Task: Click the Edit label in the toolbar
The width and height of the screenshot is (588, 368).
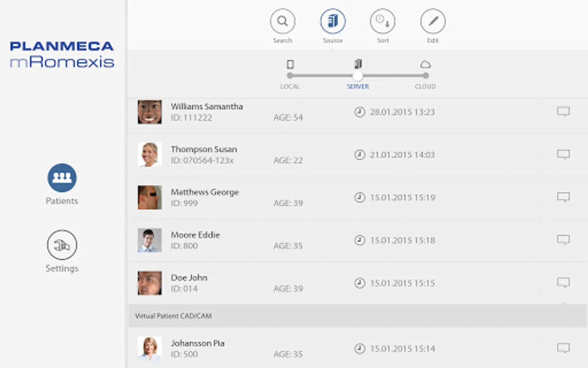Action: pyautogui.click(x=433, y=40)
